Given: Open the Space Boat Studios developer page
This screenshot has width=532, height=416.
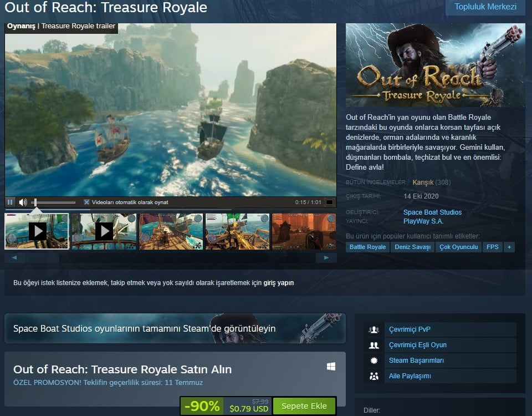Looking at the screenshot, I should click(433, 212).
